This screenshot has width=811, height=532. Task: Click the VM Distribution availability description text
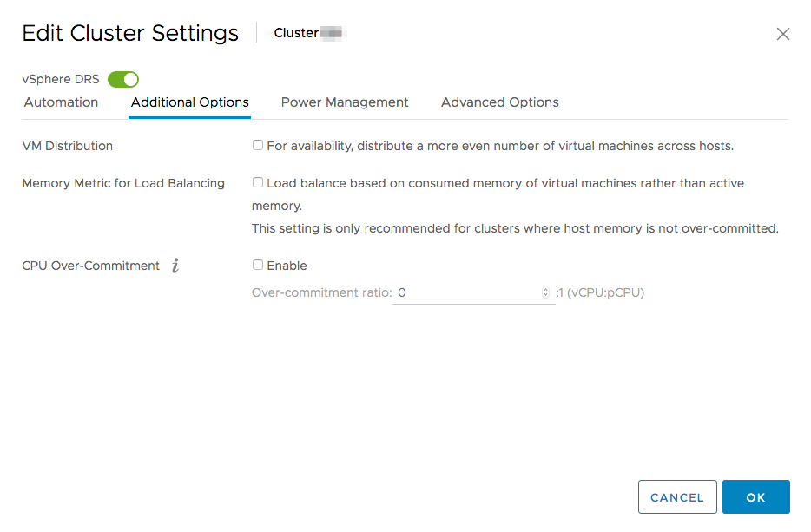tap(499, 145)
